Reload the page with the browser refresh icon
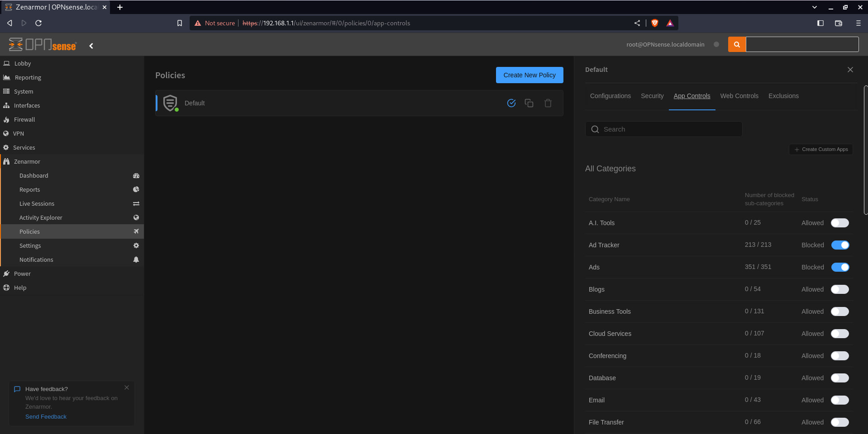 tap(38, 23)
